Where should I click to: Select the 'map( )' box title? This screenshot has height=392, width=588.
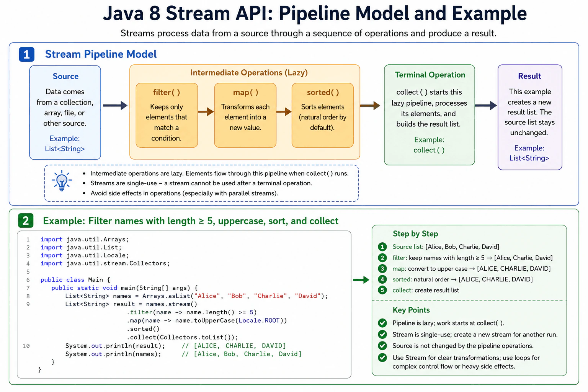(245, 92)
